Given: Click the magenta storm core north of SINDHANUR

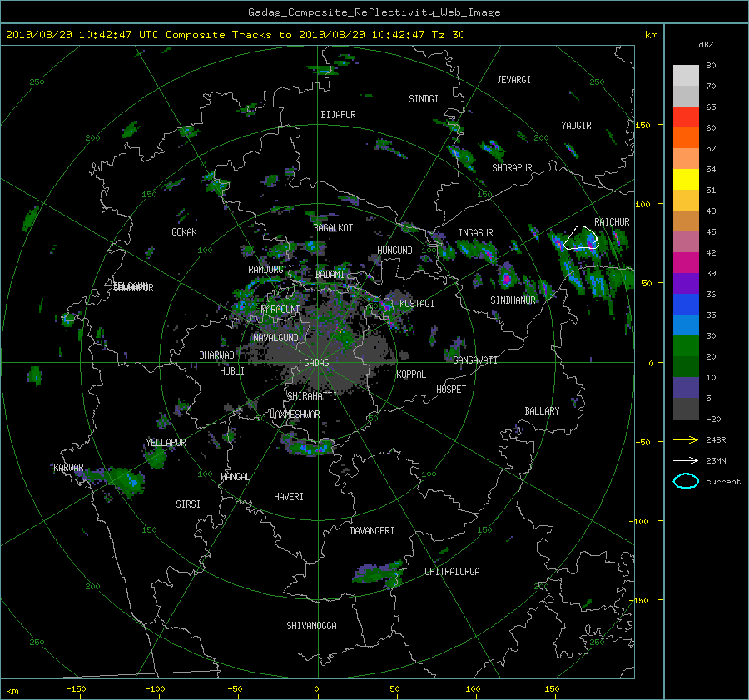Looking at the screenshot, I should click(x=506, y=278).
